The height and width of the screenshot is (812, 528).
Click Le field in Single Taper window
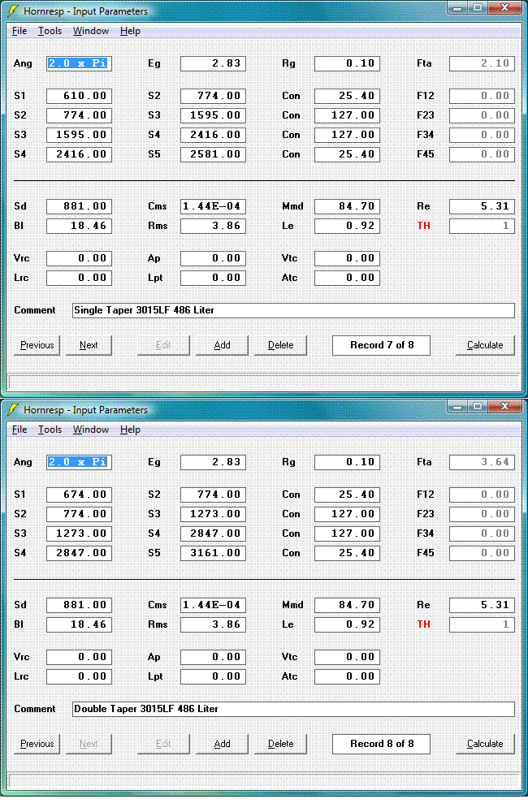[347, 227]
